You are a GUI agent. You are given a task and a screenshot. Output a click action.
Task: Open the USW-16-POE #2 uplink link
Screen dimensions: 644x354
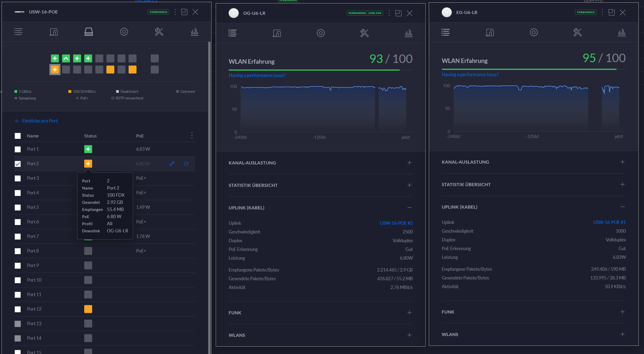[x=396, y=223]
